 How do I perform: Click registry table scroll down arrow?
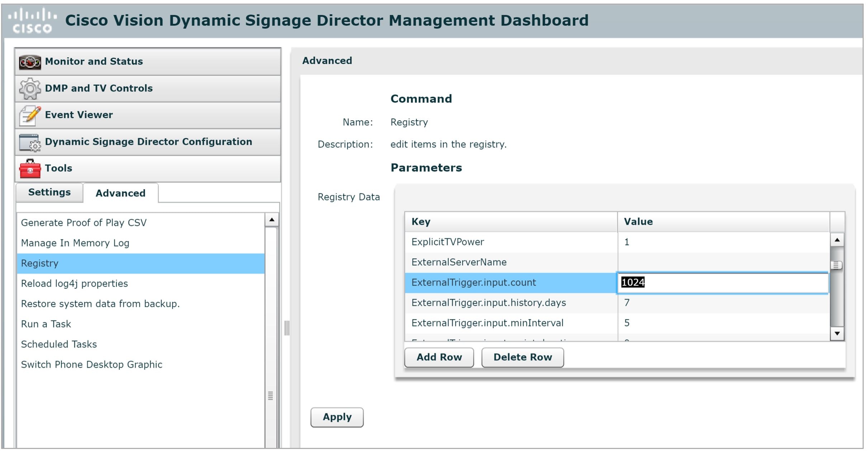coord(837,333)
